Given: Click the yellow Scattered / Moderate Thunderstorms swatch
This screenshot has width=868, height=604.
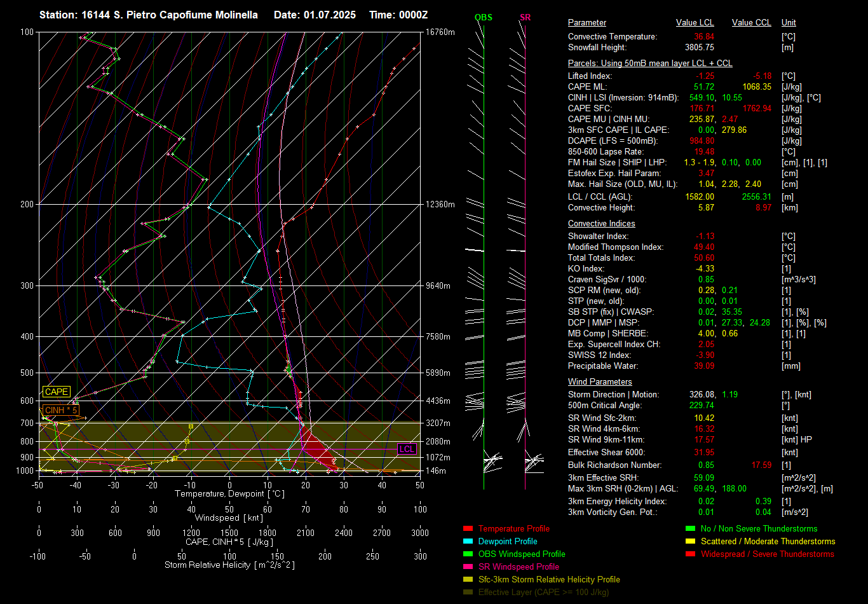Looking at the screenshot, I should [x=691, y=541].
